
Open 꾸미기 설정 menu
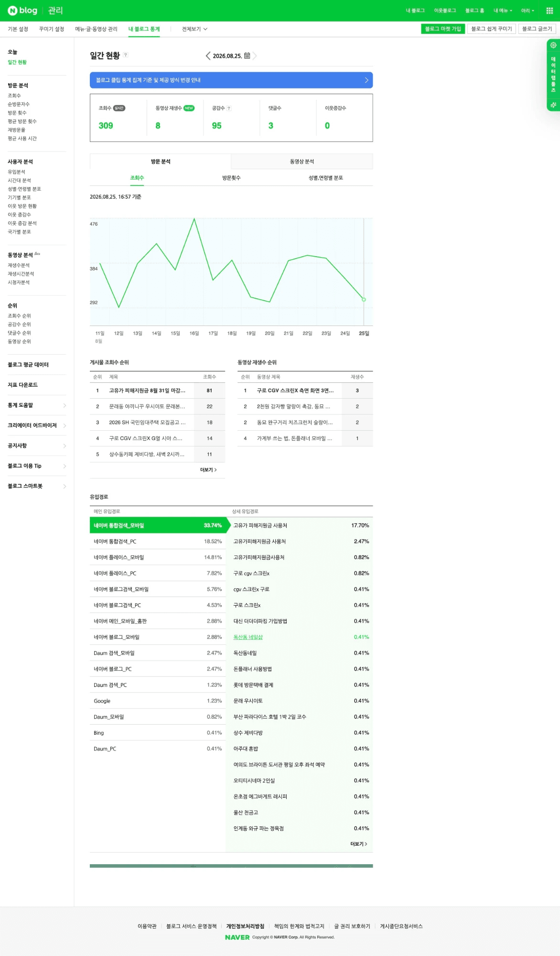52,29
